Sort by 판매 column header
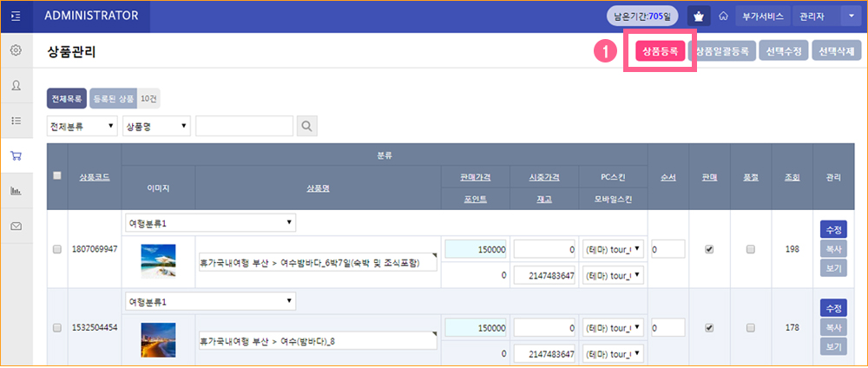Viewport: 868px width, 368px height. click(709, 177)
